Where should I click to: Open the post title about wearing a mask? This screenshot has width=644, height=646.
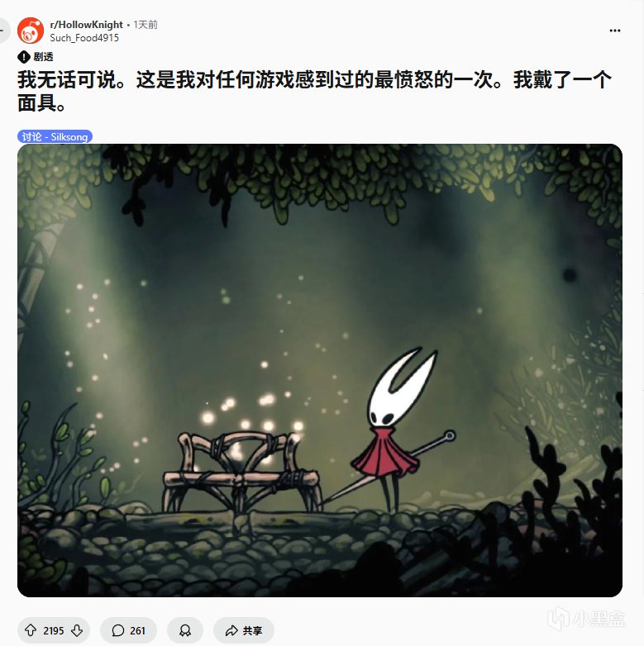tap(314, 91)
